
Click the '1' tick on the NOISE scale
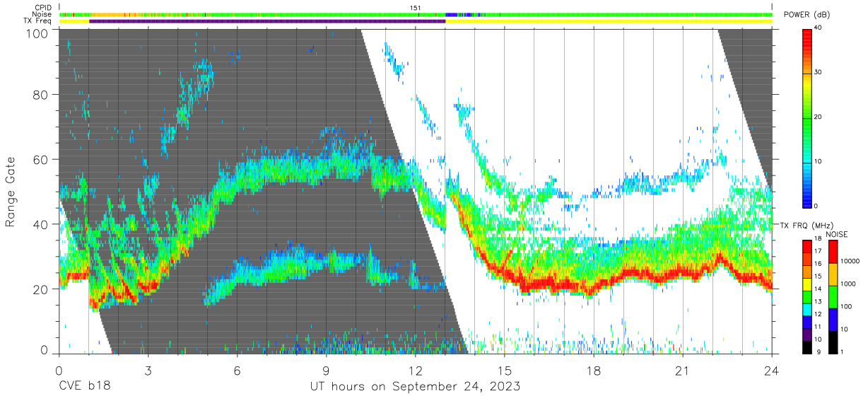tap(843, 352)
